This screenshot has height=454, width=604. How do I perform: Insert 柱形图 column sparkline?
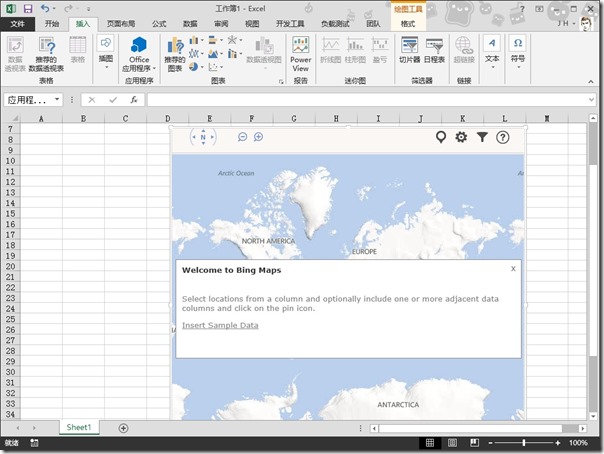355,50
